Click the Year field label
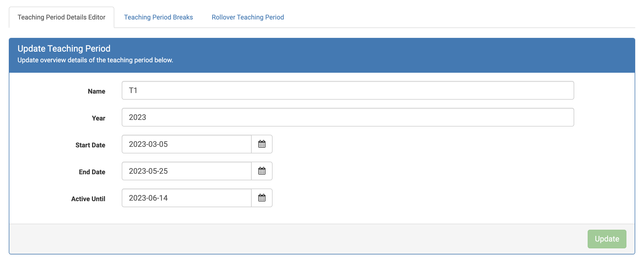Viewport: 644px width, 264px height. click(98, 118)
